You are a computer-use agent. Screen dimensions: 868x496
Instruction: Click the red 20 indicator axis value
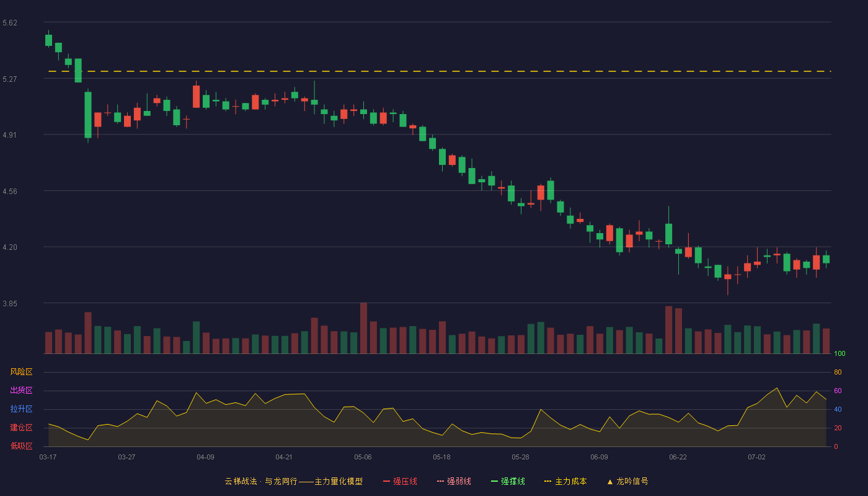pos(838,428)
